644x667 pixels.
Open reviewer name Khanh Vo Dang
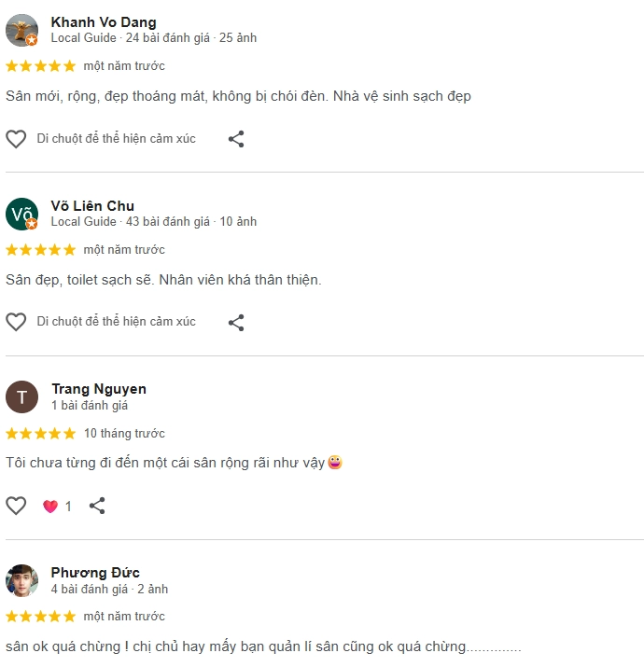coord(104,22)
